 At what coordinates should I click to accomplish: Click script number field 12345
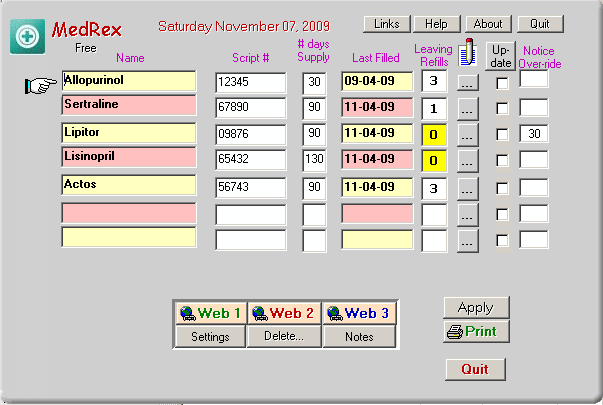coord(251,82)
